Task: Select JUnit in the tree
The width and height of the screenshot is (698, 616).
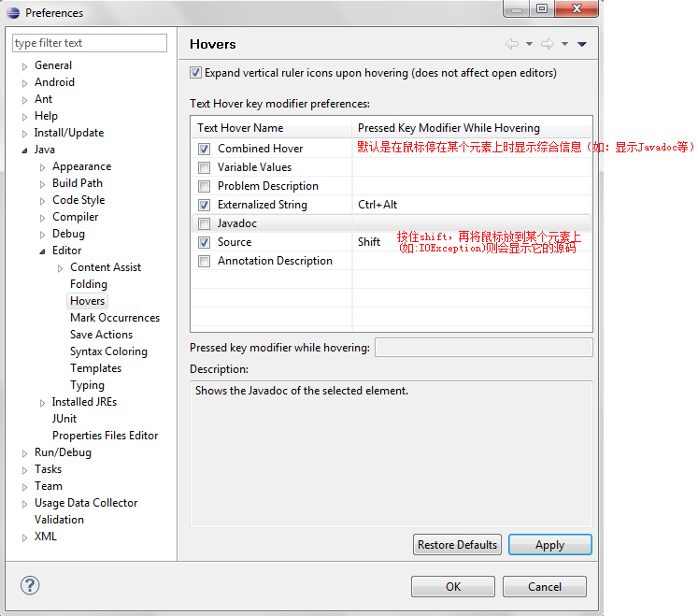Action: click(x=64, y=419)
